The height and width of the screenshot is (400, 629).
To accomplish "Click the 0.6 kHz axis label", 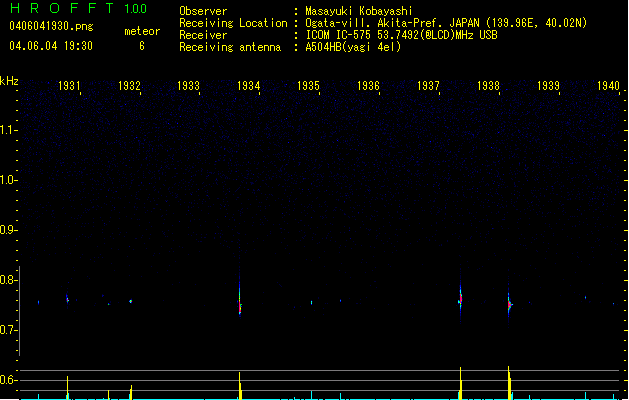I will (8, 380).
